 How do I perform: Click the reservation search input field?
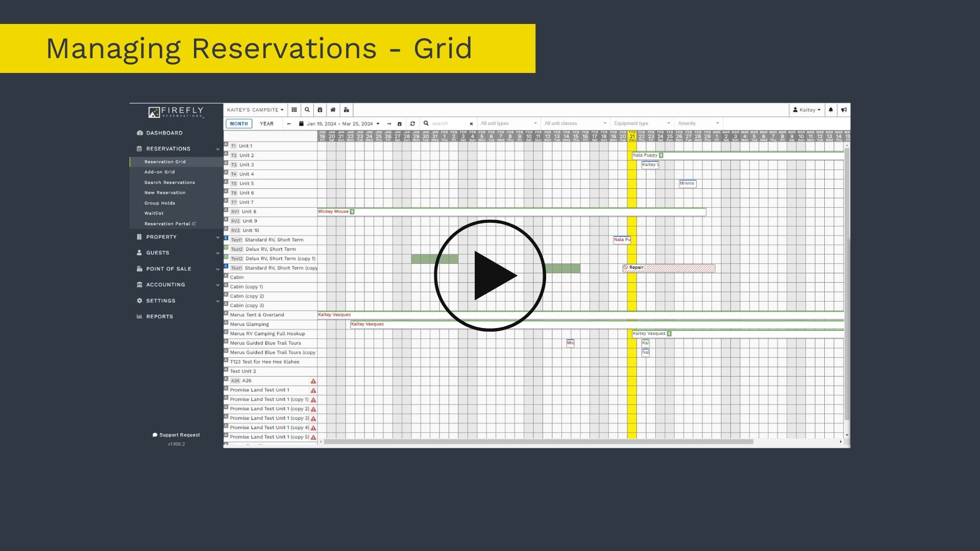[x=448, y=123]
